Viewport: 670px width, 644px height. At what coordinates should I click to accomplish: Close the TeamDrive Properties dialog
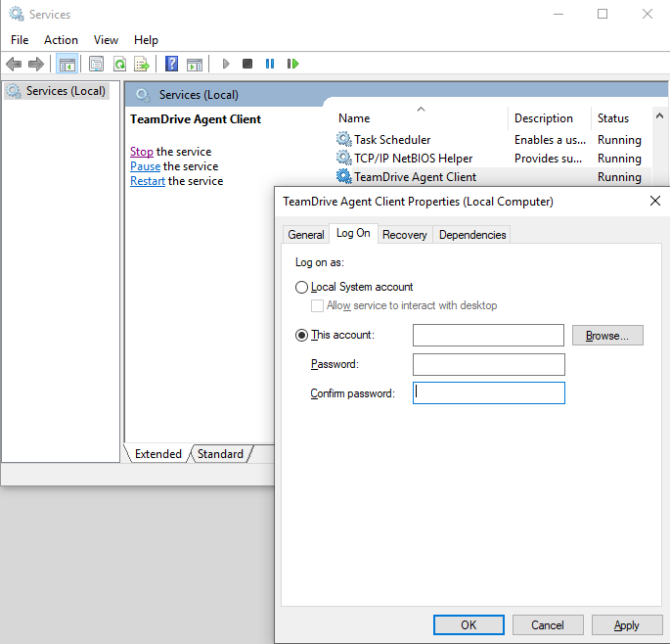pos(654,201)
